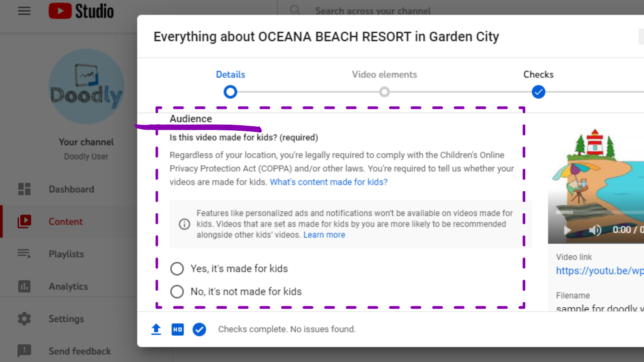644x362 pixels.
Task: Open Dashboard from the sidebar
Action: pyautogui.click(x=72, y=189)
